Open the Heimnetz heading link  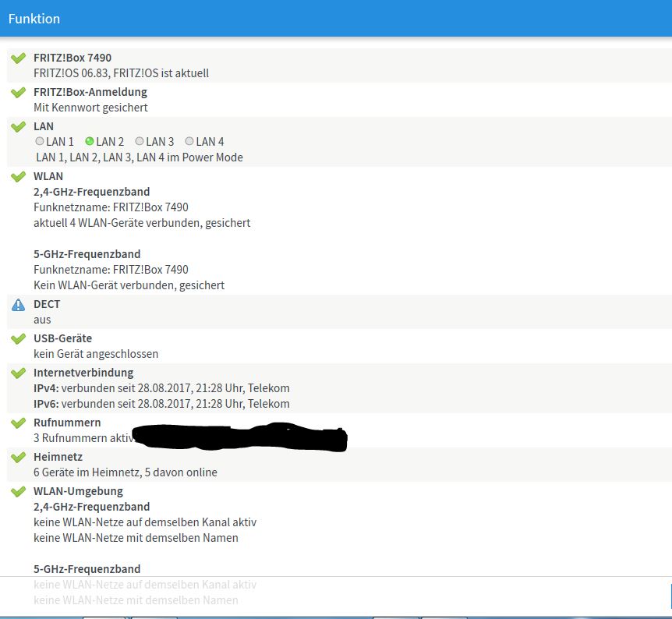coord(58,457)
